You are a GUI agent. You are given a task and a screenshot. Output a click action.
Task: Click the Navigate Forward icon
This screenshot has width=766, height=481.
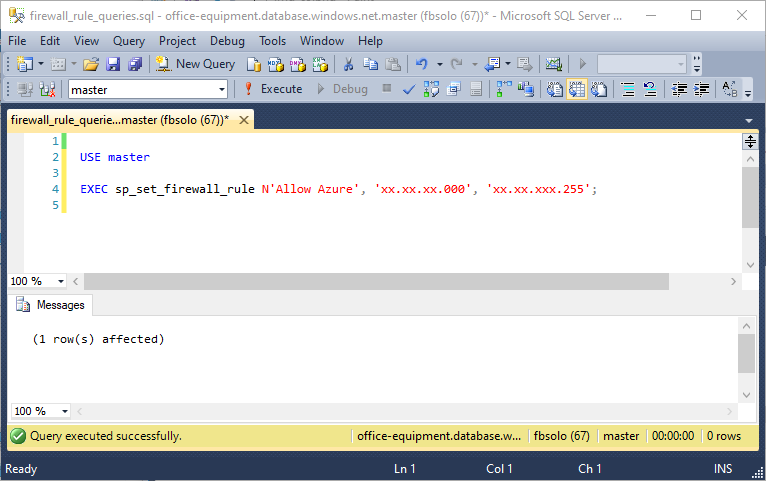point(525,64)
